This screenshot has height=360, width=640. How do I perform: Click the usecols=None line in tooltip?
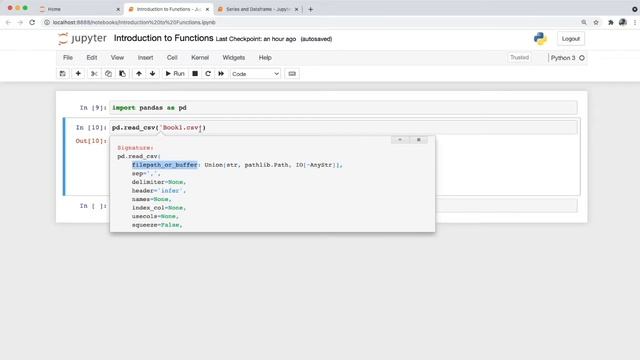point(155,216)
